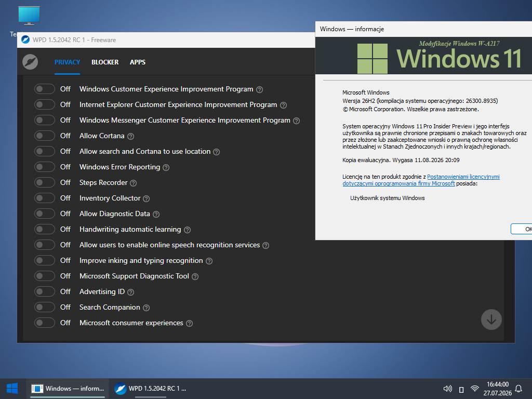Open the taskbar clock and date
The image size is (532, 399).
point(497,389)
